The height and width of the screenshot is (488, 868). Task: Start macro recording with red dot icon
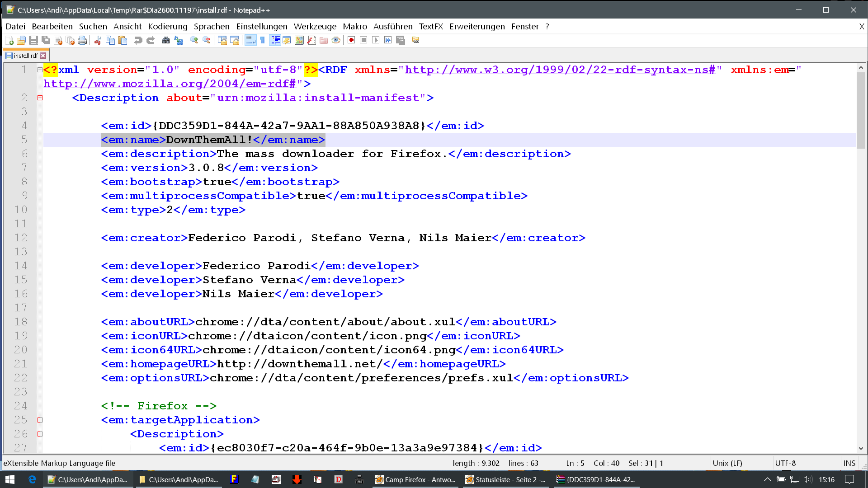pos(351,40)
